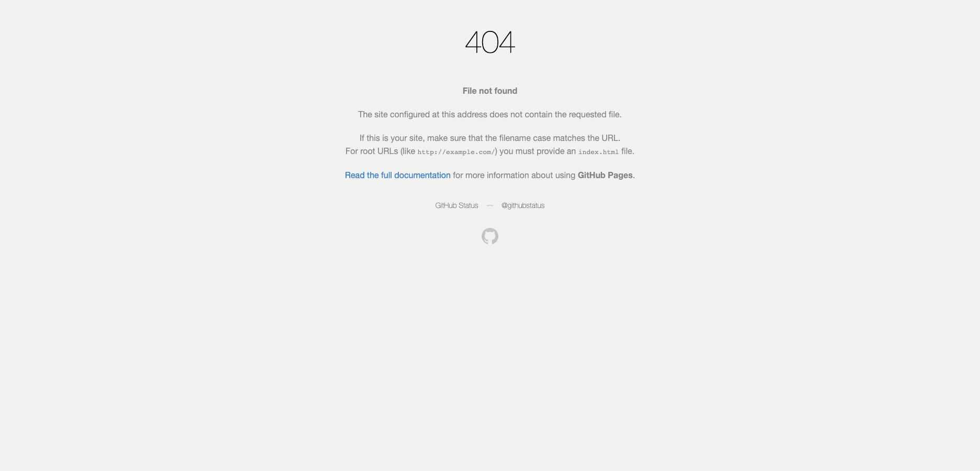Image resolution: width=980 pixels, height=471 pixels.
Task: Click the index.html code snippet
Action: coord(598,152)
